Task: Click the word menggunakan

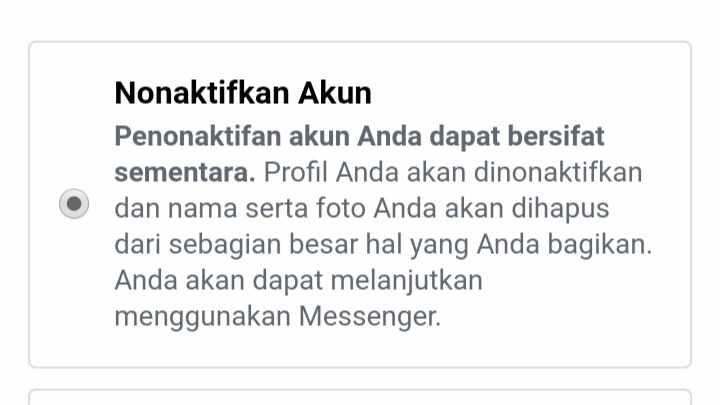Action: point(202,316)
